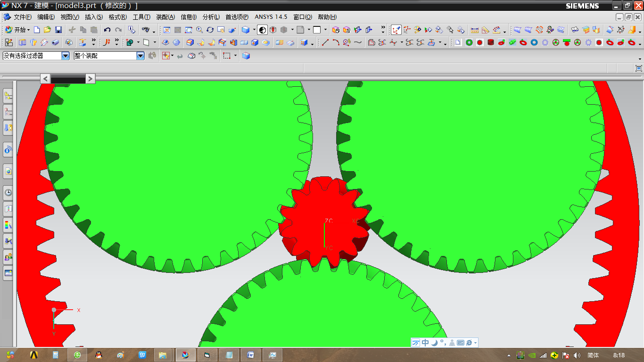Expand hidden standard toolbar options after binoculars
This screenshot has width=644, height=362.
tap(154, 31)
